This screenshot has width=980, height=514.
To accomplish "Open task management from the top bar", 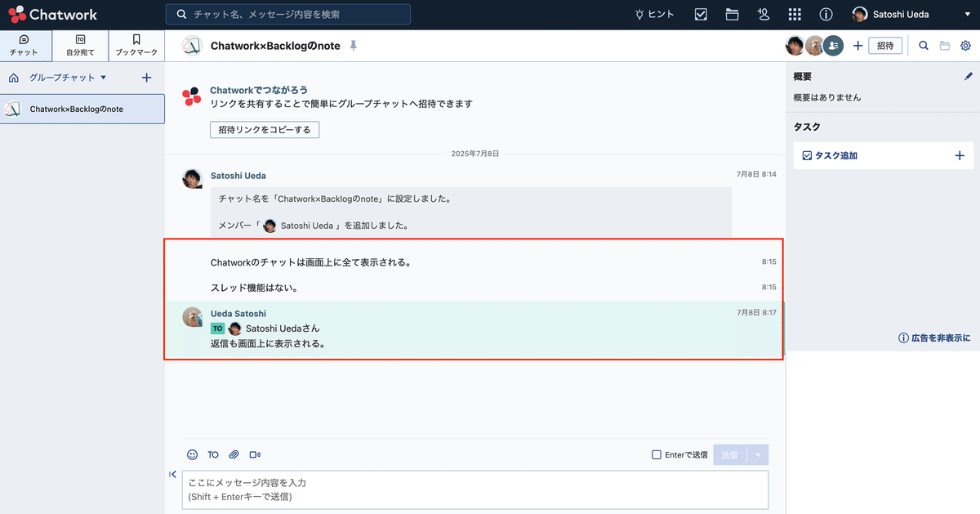I will point(701,14).
